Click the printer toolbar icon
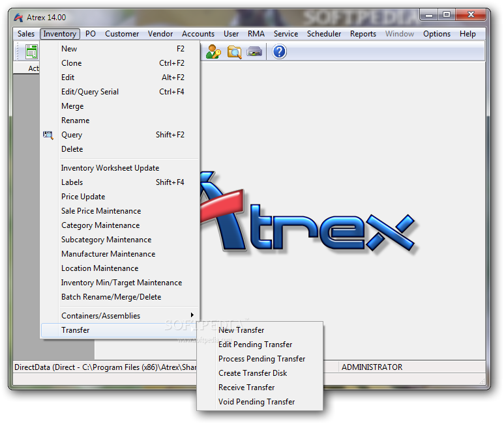The width and height of the screenshot is (504, 424). pos(254,51)
